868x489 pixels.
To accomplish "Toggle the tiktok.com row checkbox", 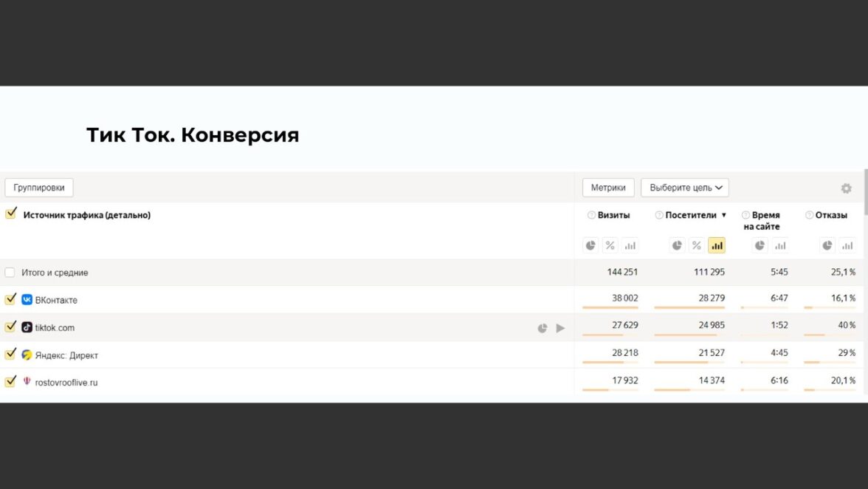I will 10,326.
